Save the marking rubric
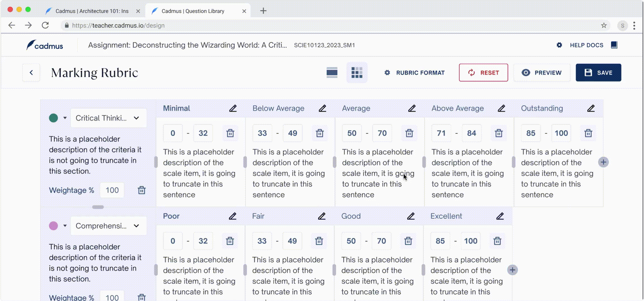644x301 pixels. [598, 73]
